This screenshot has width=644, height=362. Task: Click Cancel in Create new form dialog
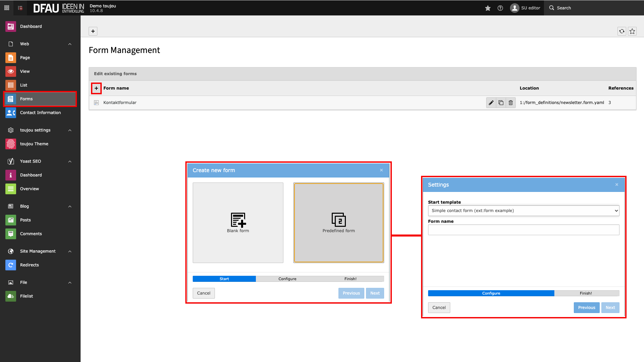[203, 293]
